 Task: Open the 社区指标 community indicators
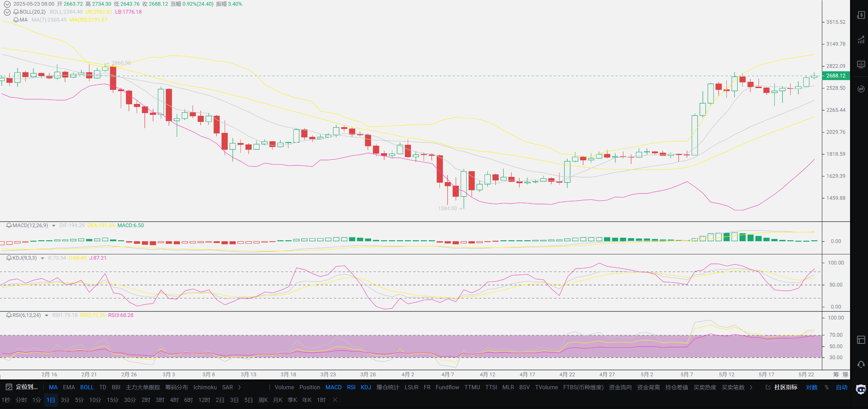(786, 388)
